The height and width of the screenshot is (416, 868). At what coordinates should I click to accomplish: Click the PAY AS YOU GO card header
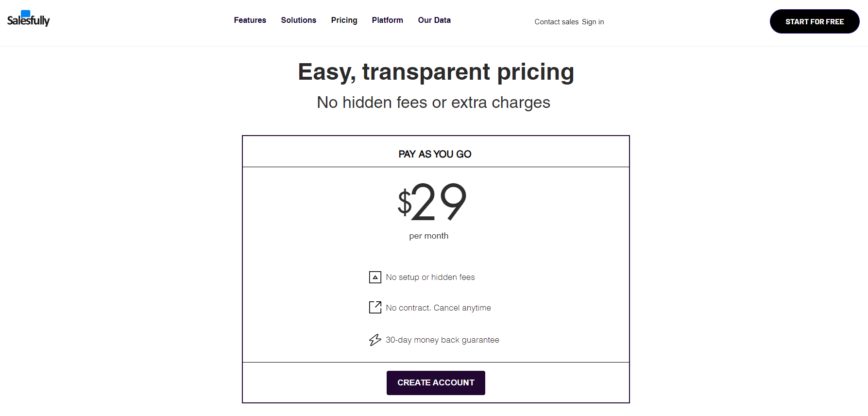(434, 154)
